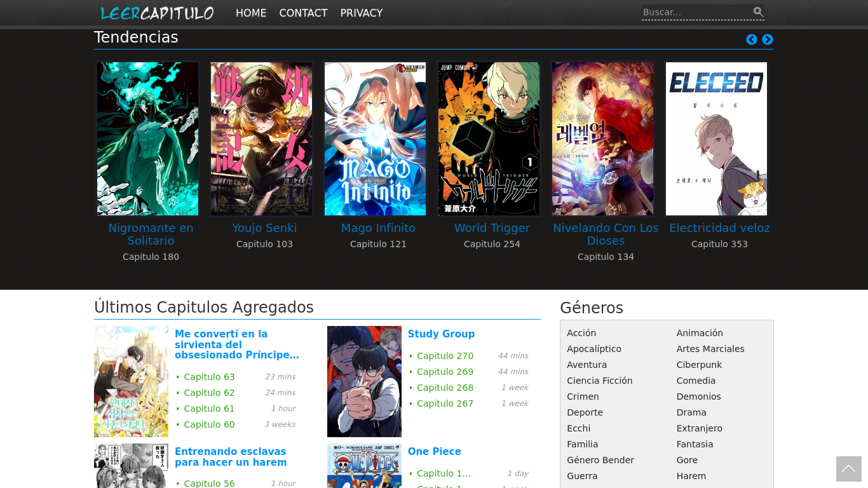Select the Género Bender genre
The width and height of the screenshot is (868, 488).
click(x=600, y=460)
